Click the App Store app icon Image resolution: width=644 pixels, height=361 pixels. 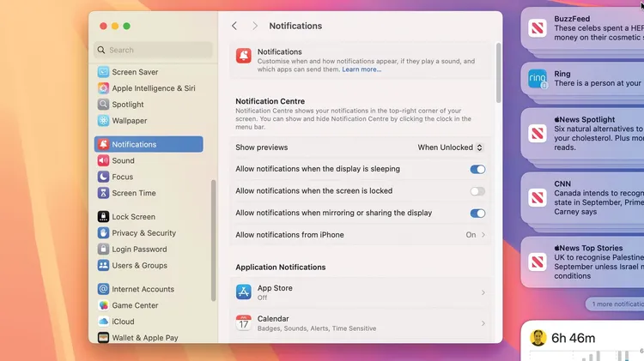coord(244,292)
